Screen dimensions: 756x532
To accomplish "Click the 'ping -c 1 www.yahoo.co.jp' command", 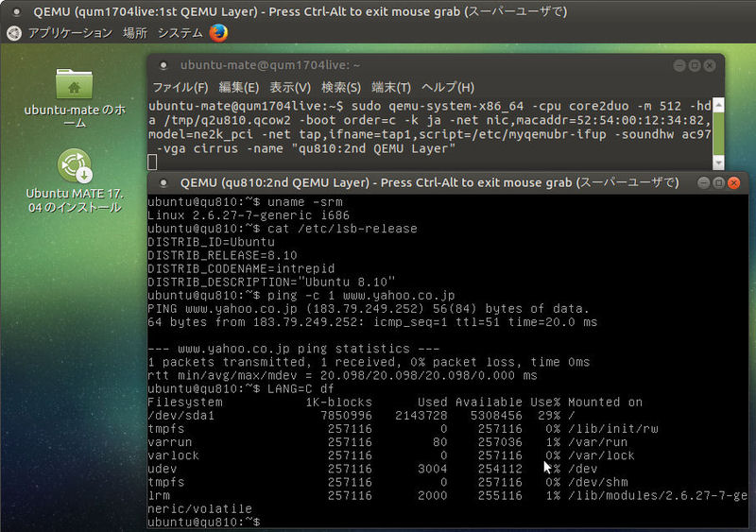I will pos(361,295).
